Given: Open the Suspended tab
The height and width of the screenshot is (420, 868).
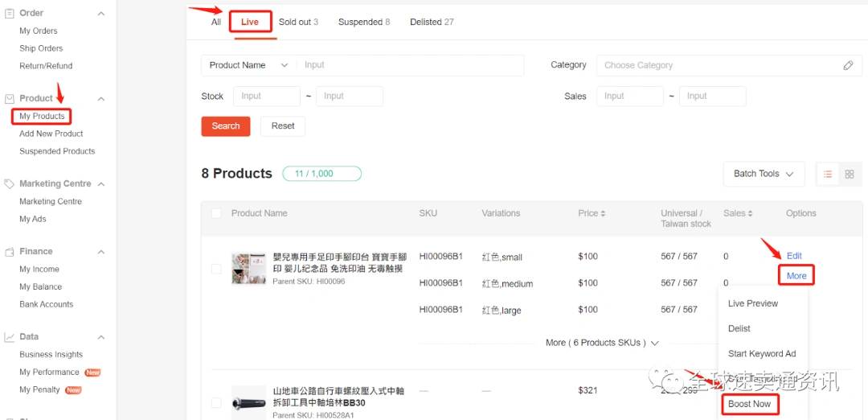Looking at the screenshot, I should [x=364, y=23].
